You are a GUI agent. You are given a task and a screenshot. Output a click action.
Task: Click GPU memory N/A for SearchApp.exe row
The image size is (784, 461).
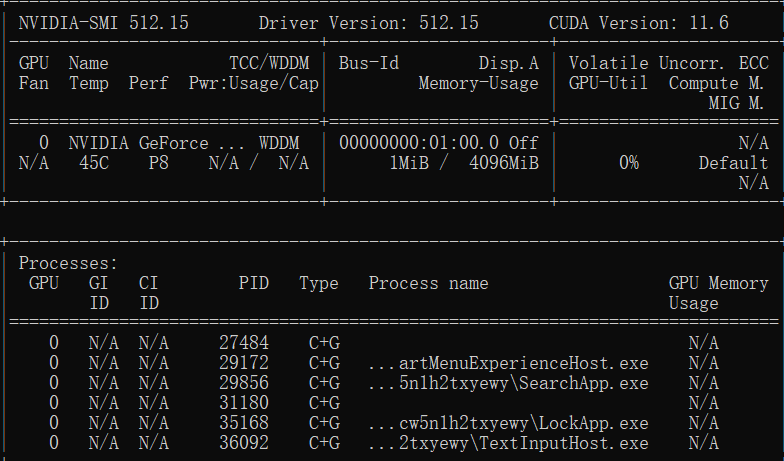tap(704, 383)
